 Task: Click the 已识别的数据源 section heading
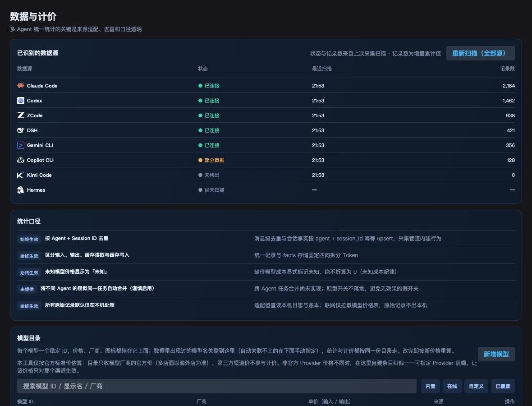[38, 53]
